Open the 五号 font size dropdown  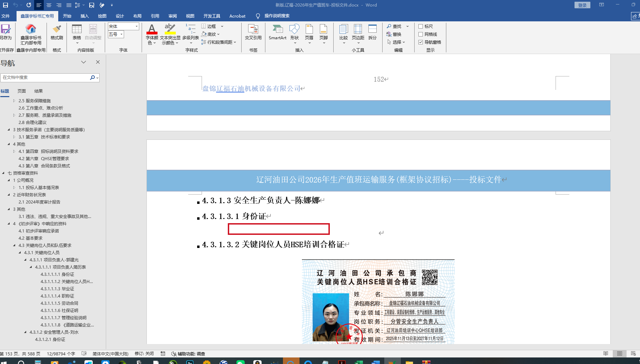pyautogui.click(x=122, y=34)
